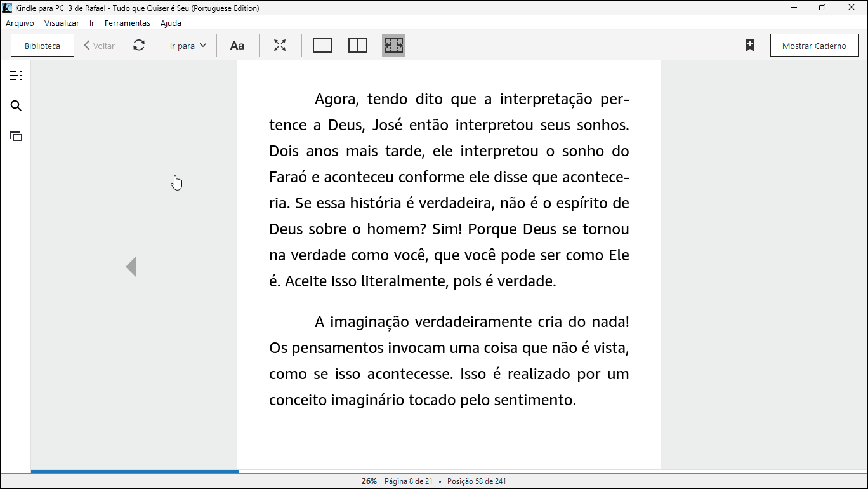
Task: Click the search magnifier icon in sidebar
Action: click(16, 106)
